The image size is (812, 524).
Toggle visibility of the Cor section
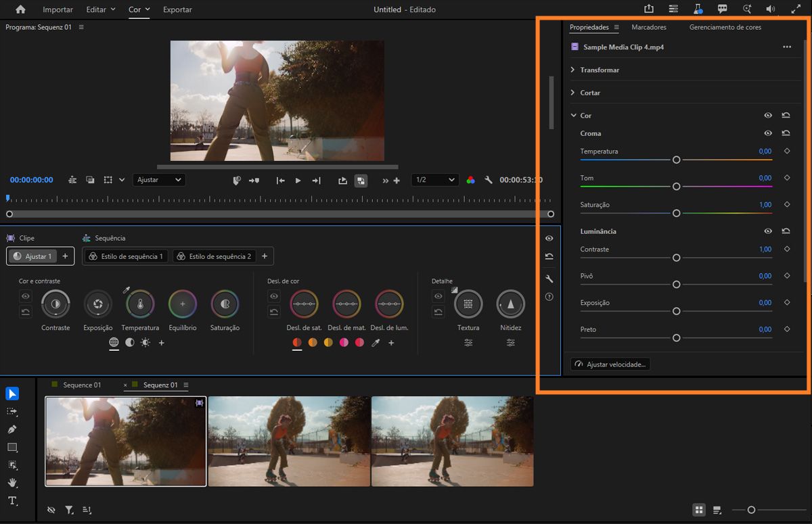coord(768,116)
